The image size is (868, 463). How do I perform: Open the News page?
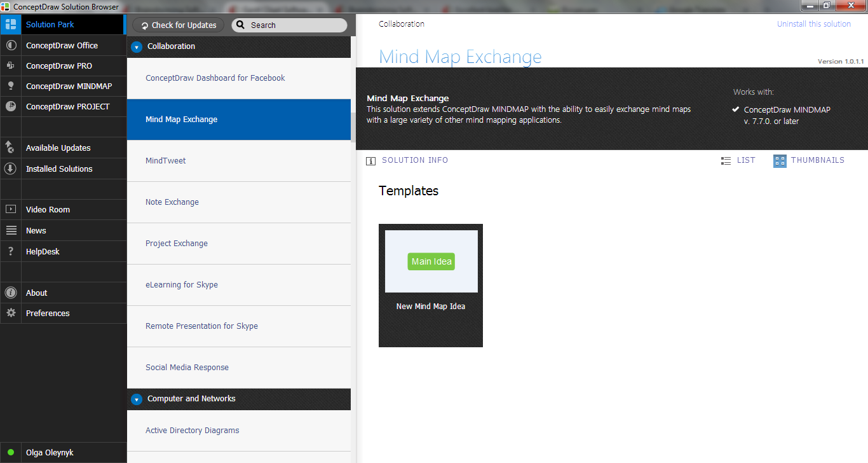pos(63,231)
